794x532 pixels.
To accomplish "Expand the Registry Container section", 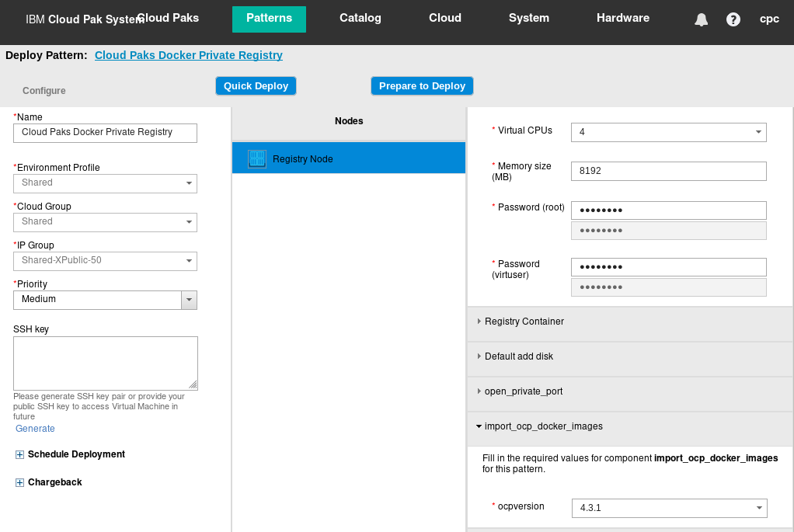I will 629,322.
